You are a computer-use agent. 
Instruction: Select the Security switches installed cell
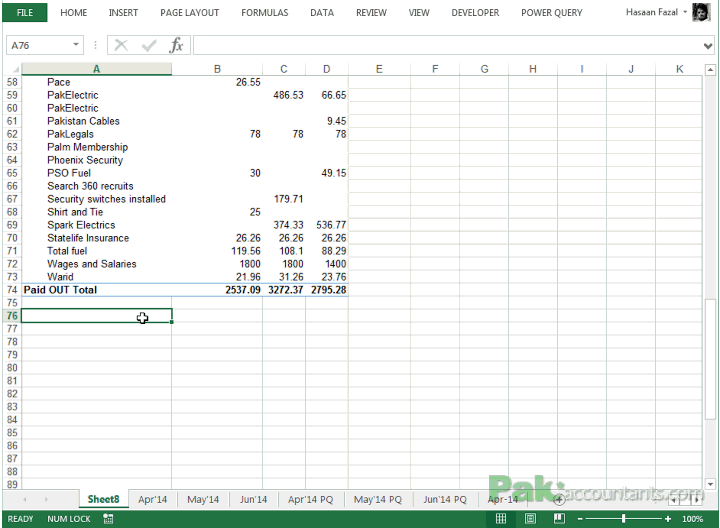[96, 199]
